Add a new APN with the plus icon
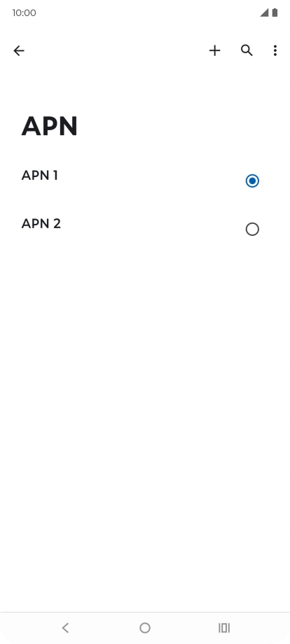The image size is (290, 644). click(x=215, y=50)
